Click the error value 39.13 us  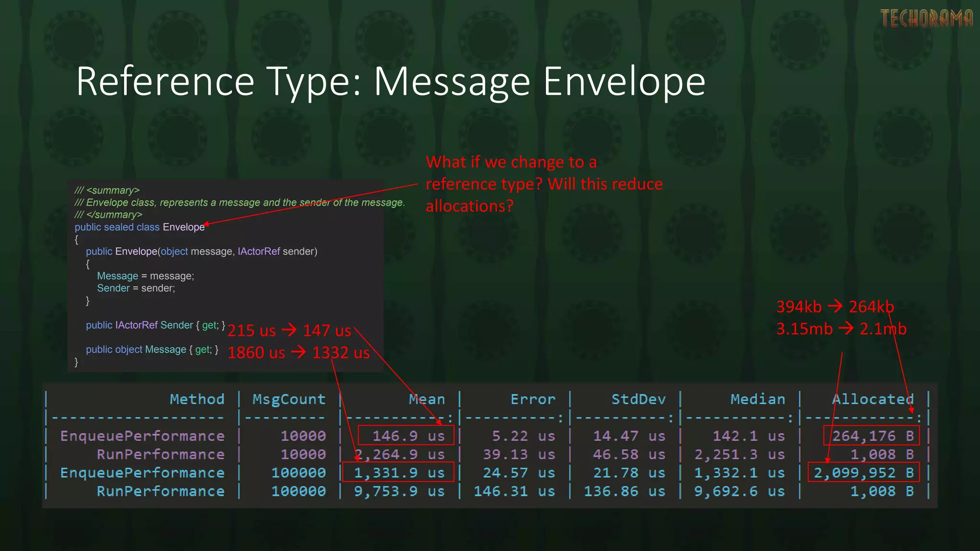point(519,454)
